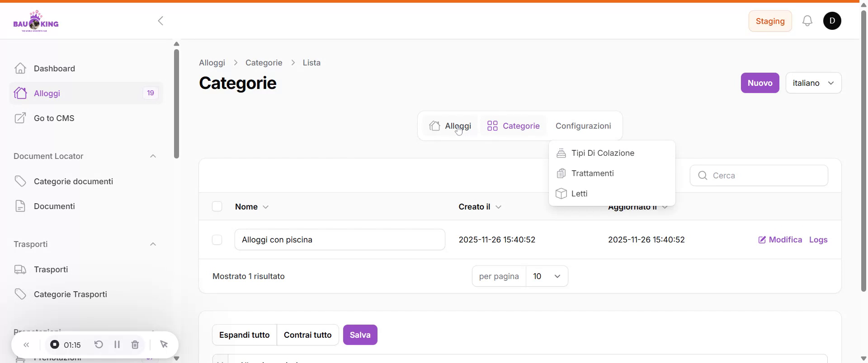Click Espandi tutto
This screenshot has width=868, height=363.
(245, 335)
